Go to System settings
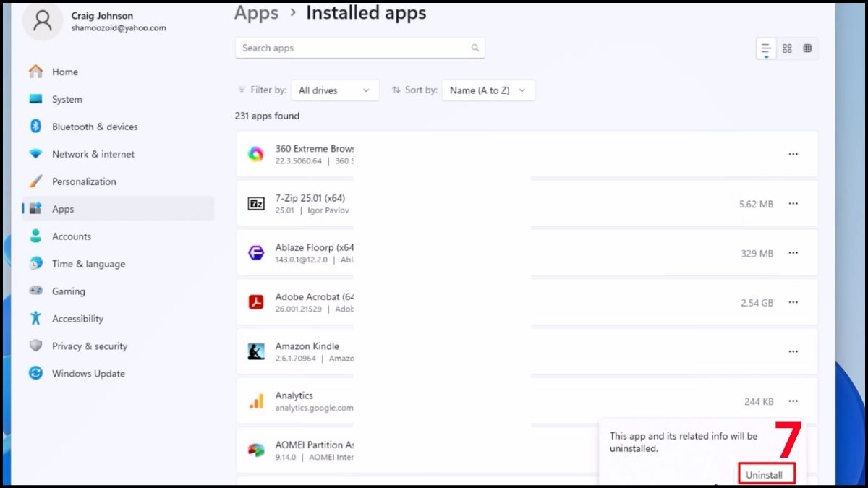 (x=118, y=99)
